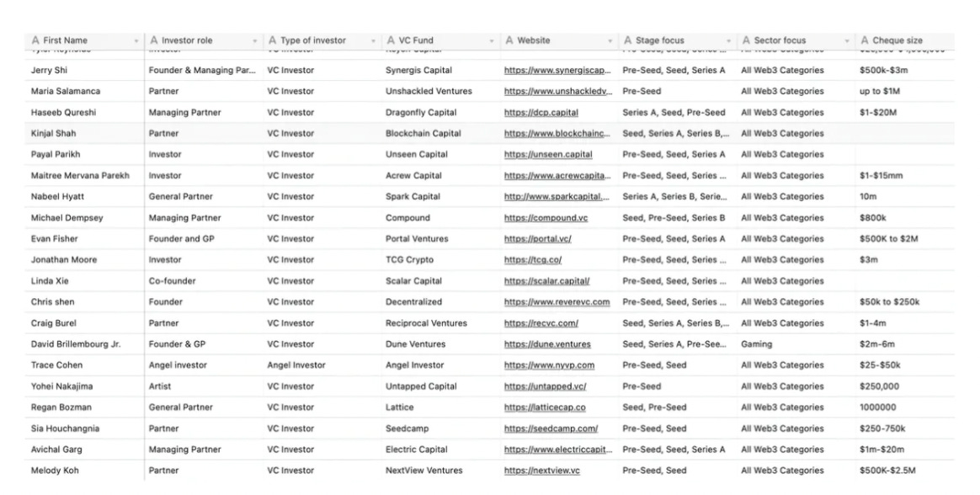
Task: Select the Haseeb Qureshi name cell
Action: [85, 113]
